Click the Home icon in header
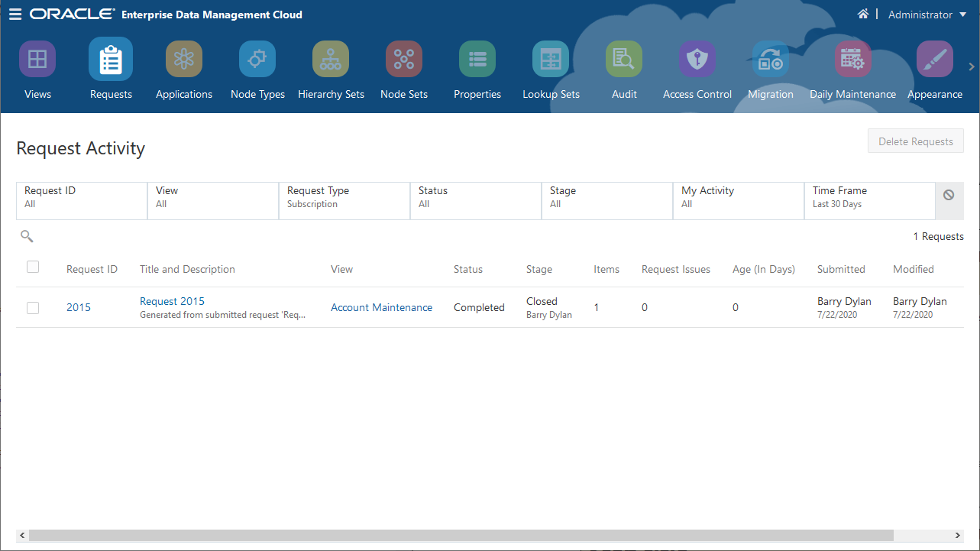980x551 pixels. coord(863,15)
